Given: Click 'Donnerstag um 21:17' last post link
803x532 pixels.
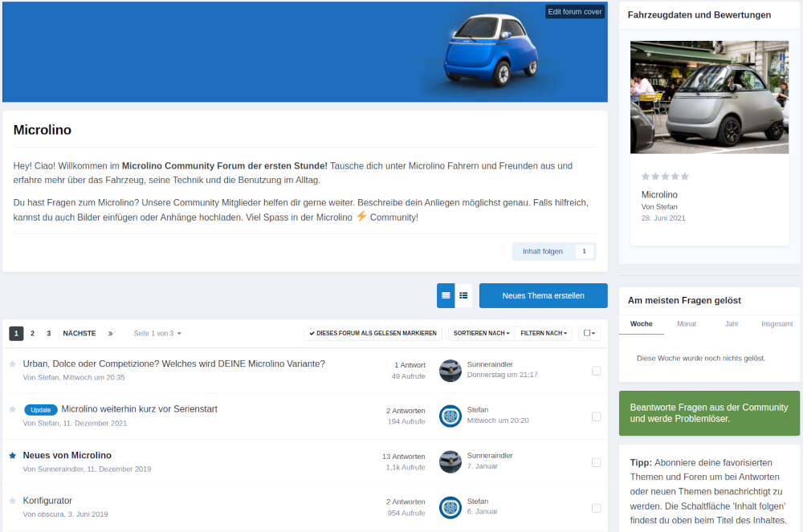Looking at the screenshot, I should pyautogui.click(x=503, y=375).
